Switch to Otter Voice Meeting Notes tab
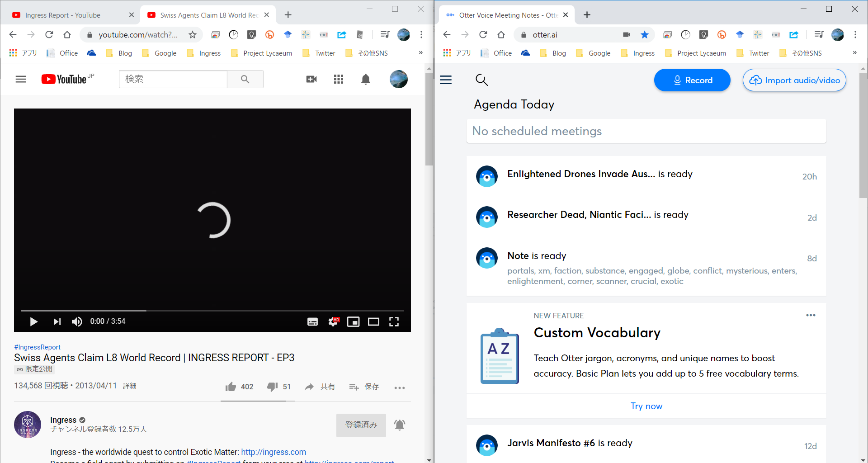Viewport: 868px width, 463px height. (506, 15)
